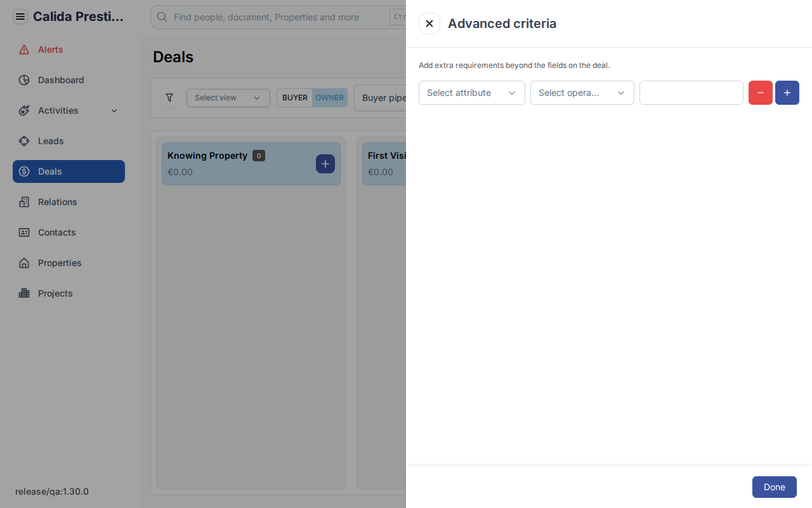The height and width of the screenshot is (508, 812).
Task: Click the search magnifier icon
Action: point(162,17)
